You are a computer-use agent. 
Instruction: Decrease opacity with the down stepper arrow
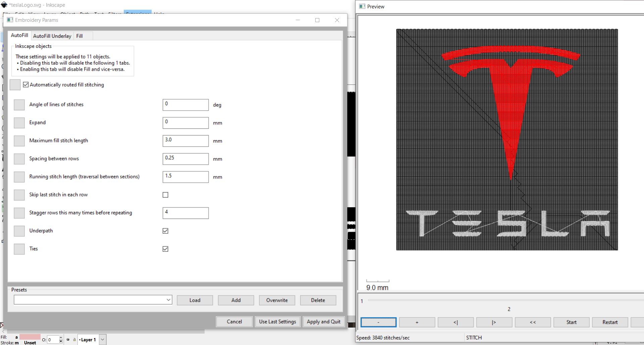point(61,342)
